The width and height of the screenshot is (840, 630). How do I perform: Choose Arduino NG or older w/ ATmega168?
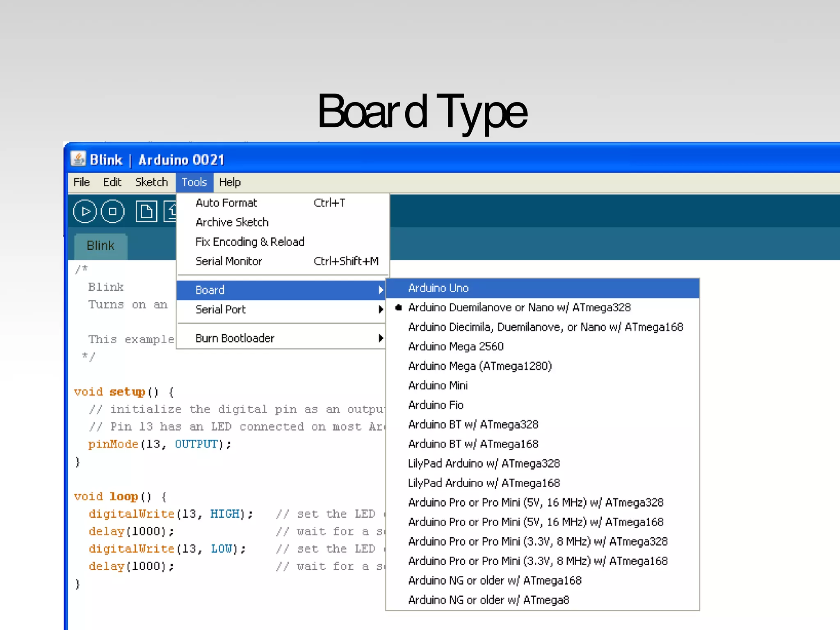coord(543,580)
